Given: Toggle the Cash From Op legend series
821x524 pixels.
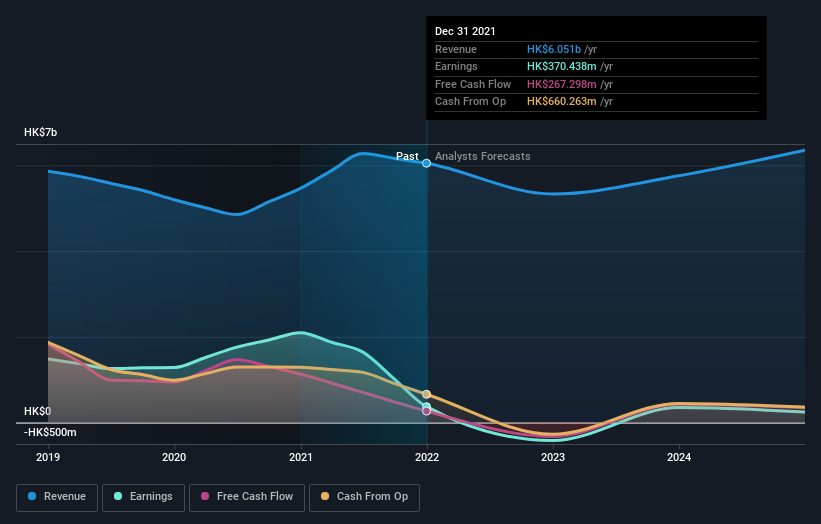Looking at the screenshot, I should click(x=364, y=497).
